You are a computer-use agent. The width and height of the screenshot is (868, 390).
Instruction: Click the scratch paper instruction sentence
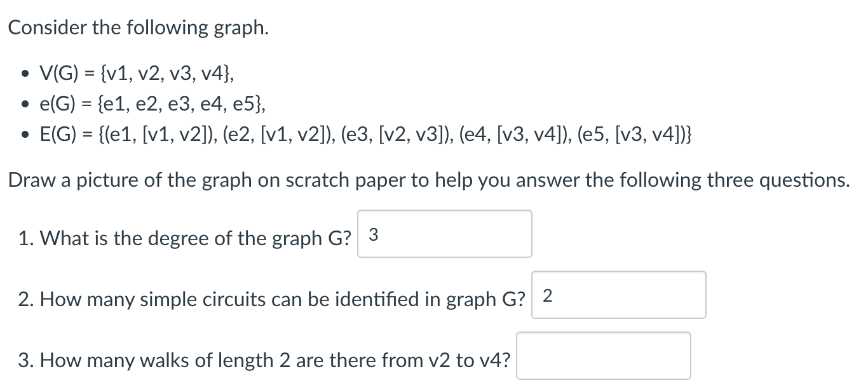click(428, 180)
